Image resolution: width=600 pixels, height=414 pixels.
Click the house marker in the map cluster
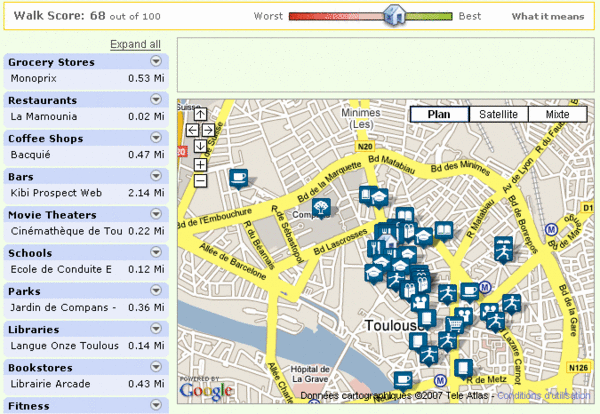click(x=388, y=243)
